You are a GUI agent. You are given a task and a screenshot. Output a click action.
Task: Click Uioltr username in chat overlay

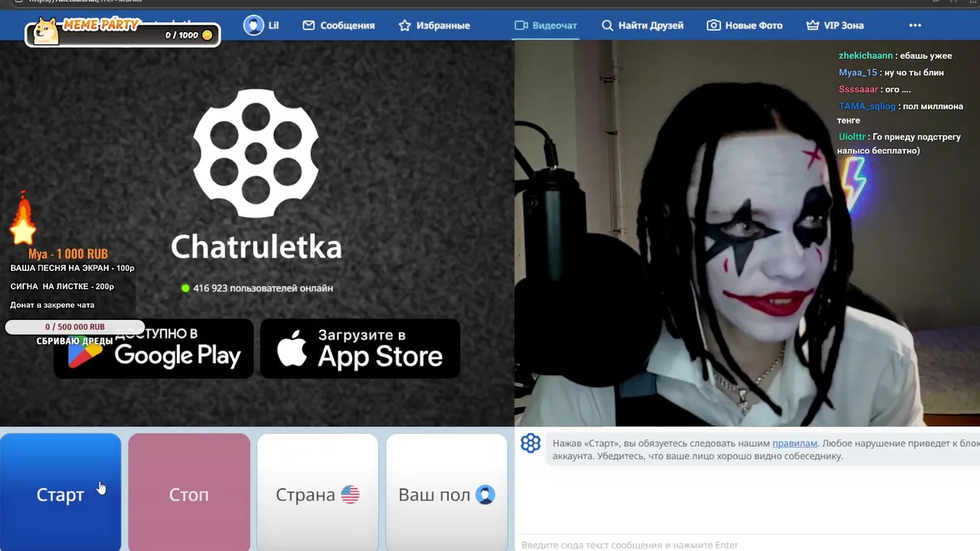[x=852, y=137]
